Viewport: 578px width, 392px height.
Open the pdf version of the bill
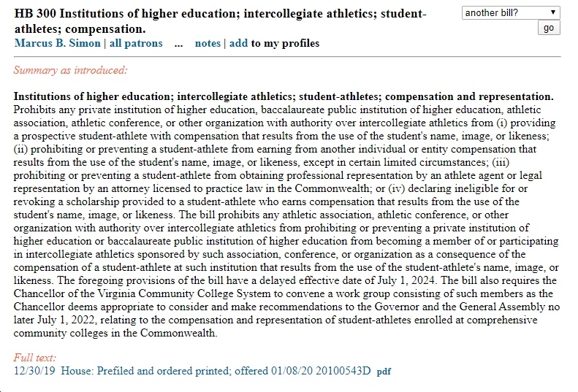click(x=384, y=371)
